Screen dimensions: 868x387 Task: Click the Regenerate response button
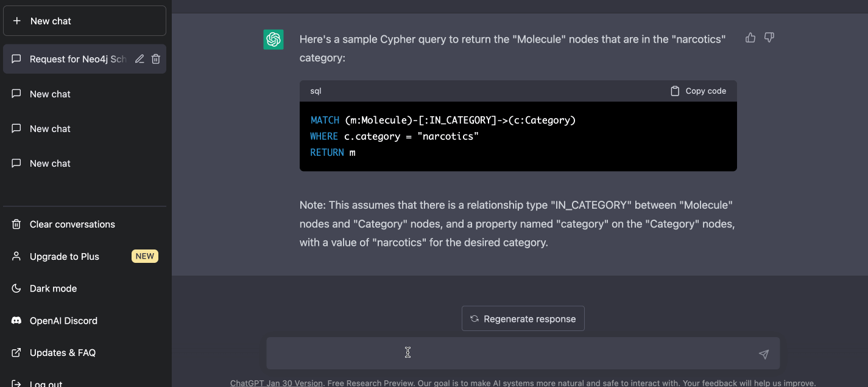(523, 319)
